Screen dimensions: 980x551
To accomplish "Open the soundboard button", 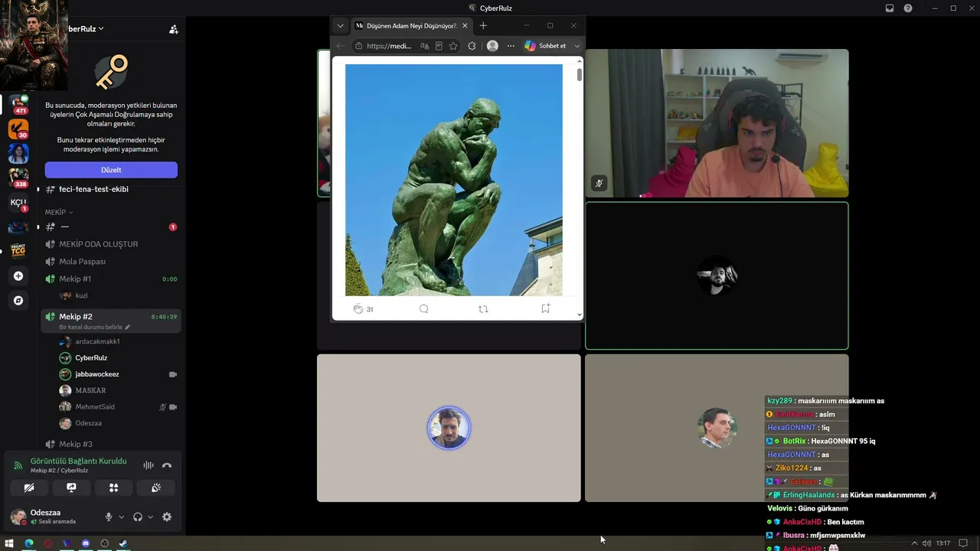I will point(155,487).
